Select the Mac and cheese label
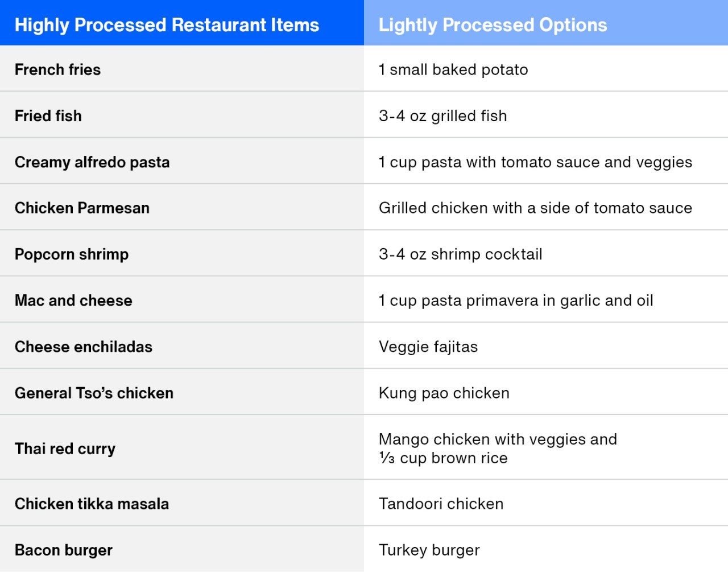 pyautogui.click(x=73, y=301)
